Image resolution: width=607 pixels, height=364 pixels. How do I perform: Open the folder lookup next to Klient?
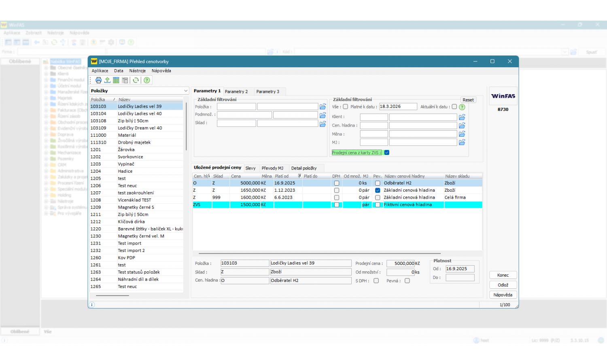click(x=462, y=117)
